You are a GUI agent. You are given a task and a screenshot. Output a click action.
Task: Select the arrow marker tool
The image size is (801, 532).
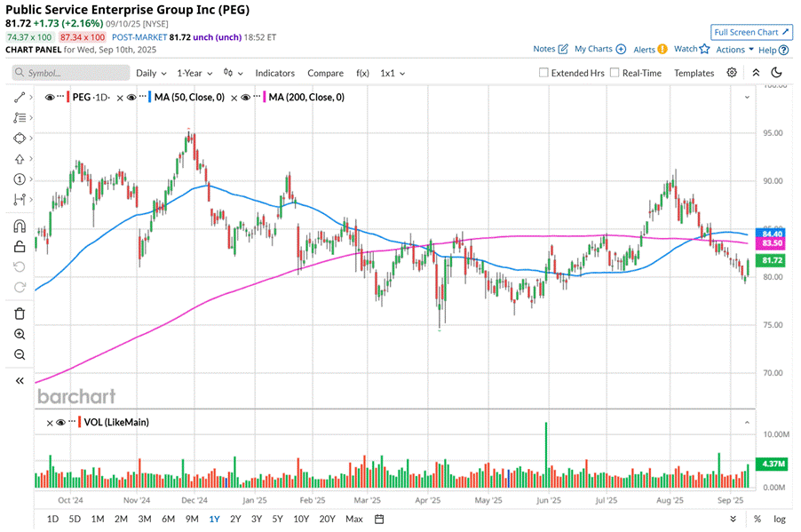20,159
